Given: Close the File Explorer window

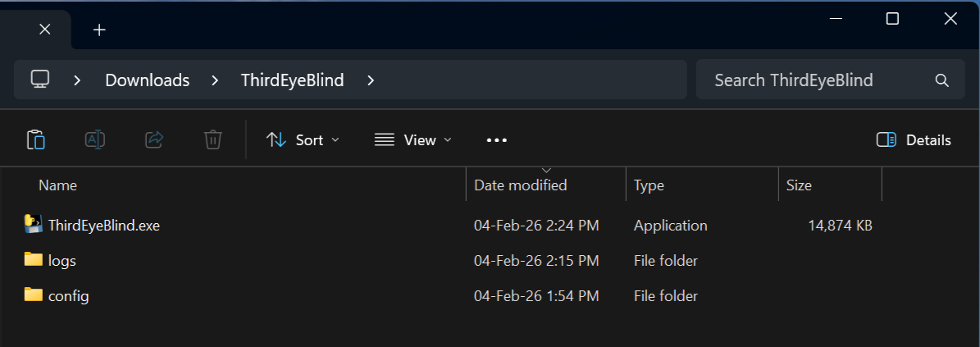Looking at the screenshot, I should tap(950, 19).
